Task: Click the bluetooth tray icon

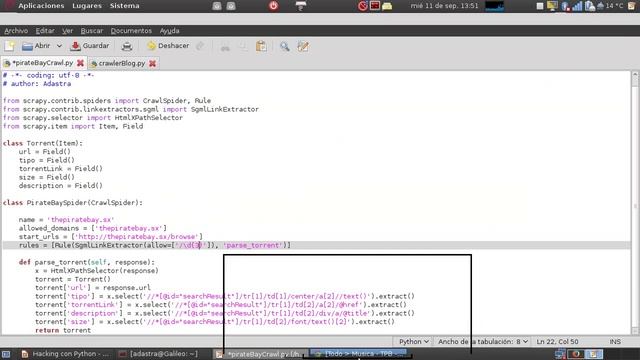Action: pos(565,6)
